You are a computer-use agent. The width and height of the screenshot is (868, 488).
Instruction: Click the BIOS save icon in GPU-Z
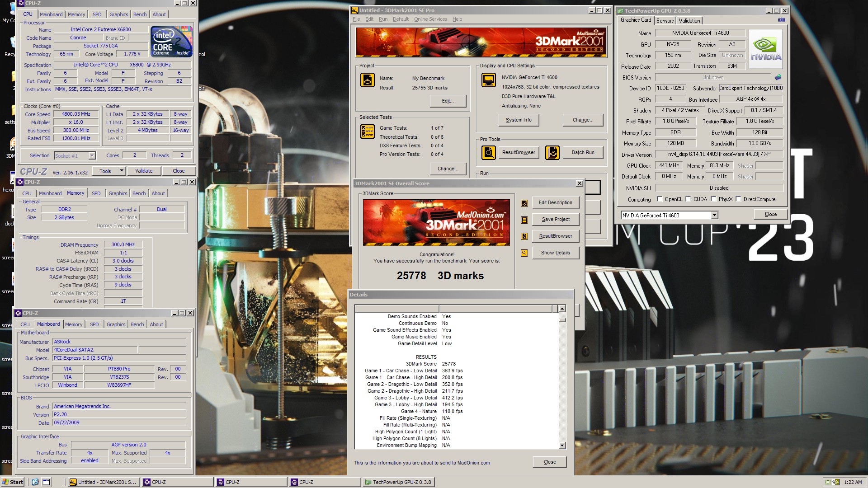tap(778, 77)
